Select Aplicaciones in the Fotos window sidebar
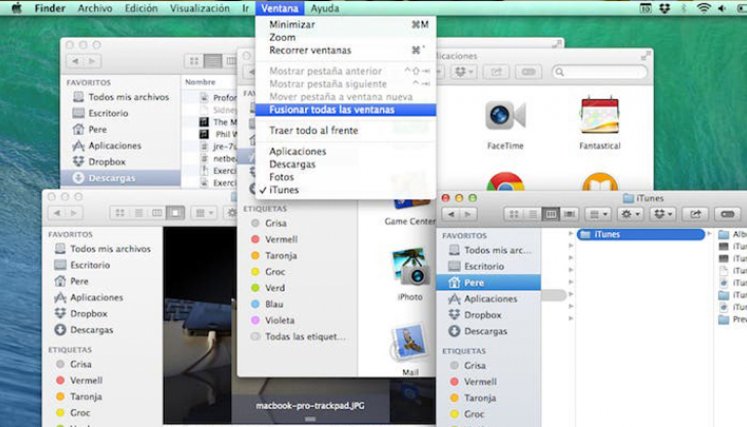The height and width of the screenshot is (427, 747). coord(97,297)
